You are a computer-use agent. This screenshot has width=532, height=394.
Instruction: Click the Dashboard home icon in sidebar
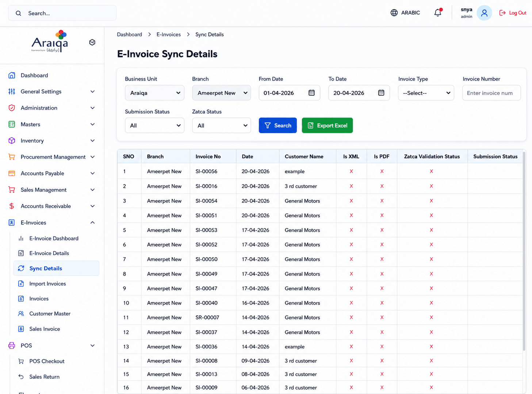pyautogui.click(x=12, y=75)
